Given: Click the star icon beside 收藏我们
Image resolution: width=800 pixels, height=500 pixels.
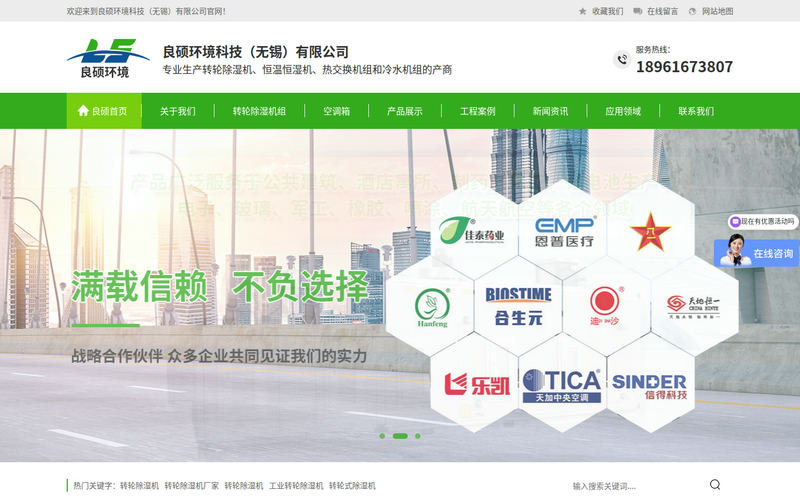Looking at the screenshot, I should click(583, 11).
